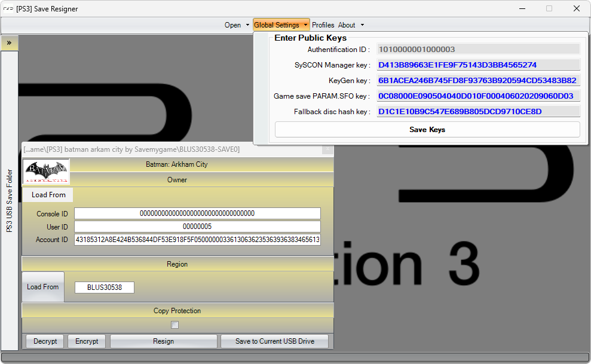This screenshot has height=364, width=591.
Task: Click the Batman Arkham City save thumbnail
Action: point(46,172)
